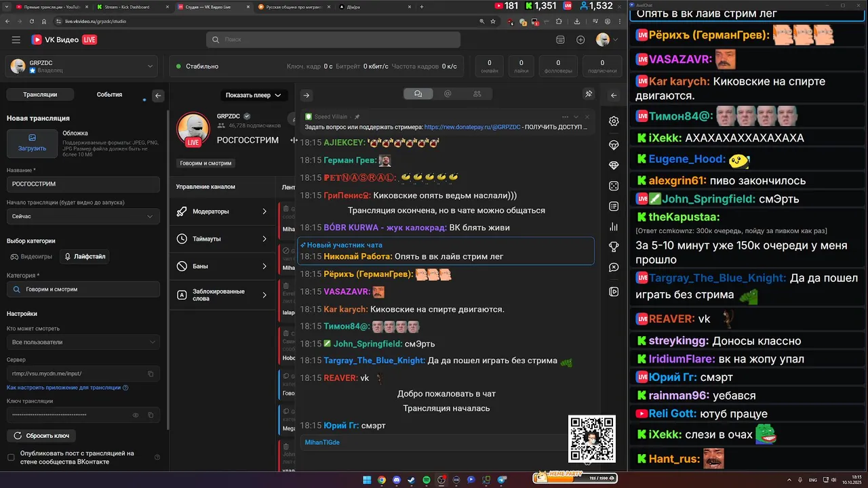Click username Николай Работа in chat

[x=358, y=257]
